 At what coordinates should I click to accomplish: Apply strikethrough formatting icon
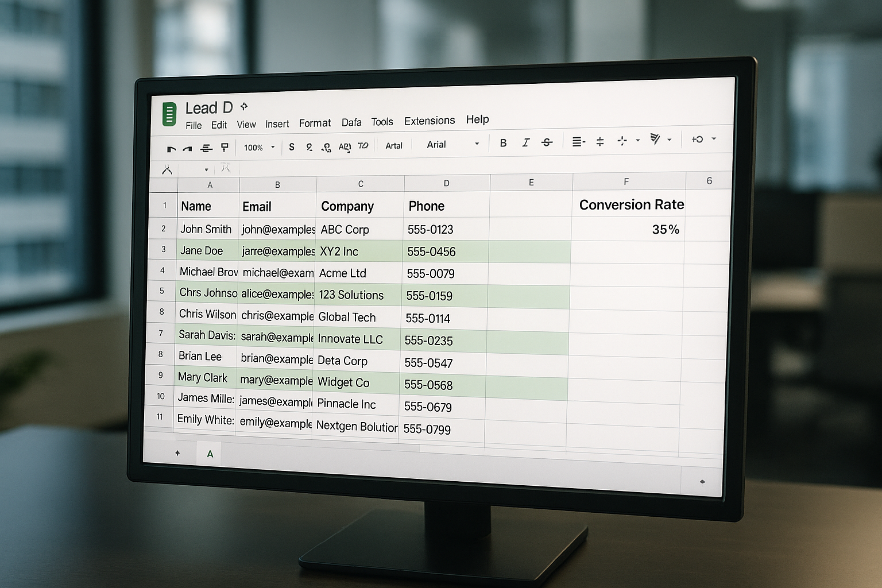[x=547, y=142]
